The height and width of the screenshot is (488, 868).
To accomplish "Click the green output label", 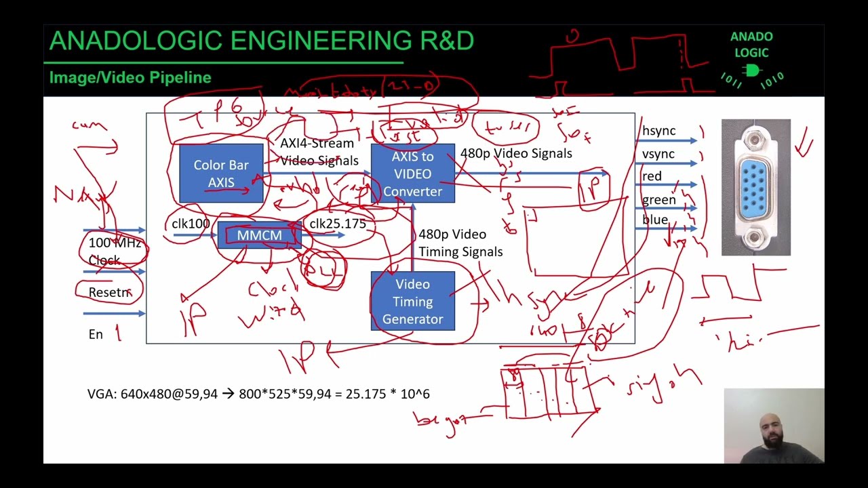I will click(x=658, y=200).
